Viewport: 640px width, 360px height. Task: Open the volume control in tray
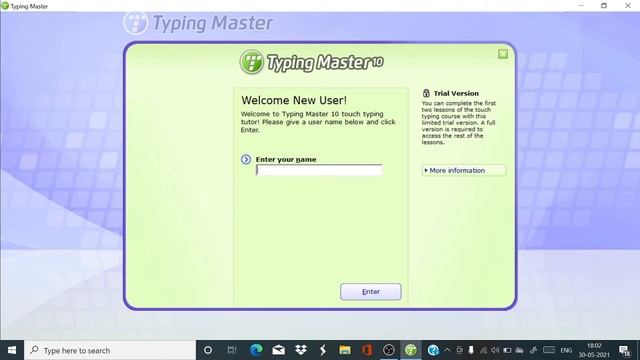(x=495, y=350)
